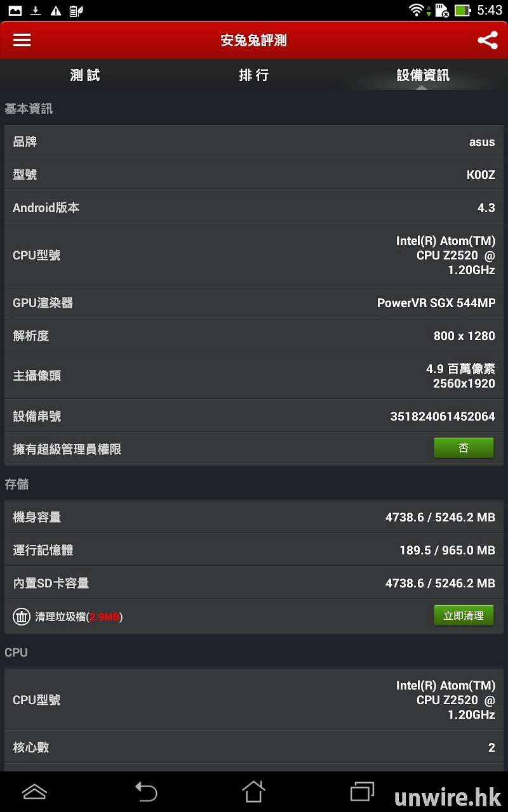Tap the warning notification icon
Image resolution: width=508 pixels, height=812 pixels.
click(x=56, y=10)
